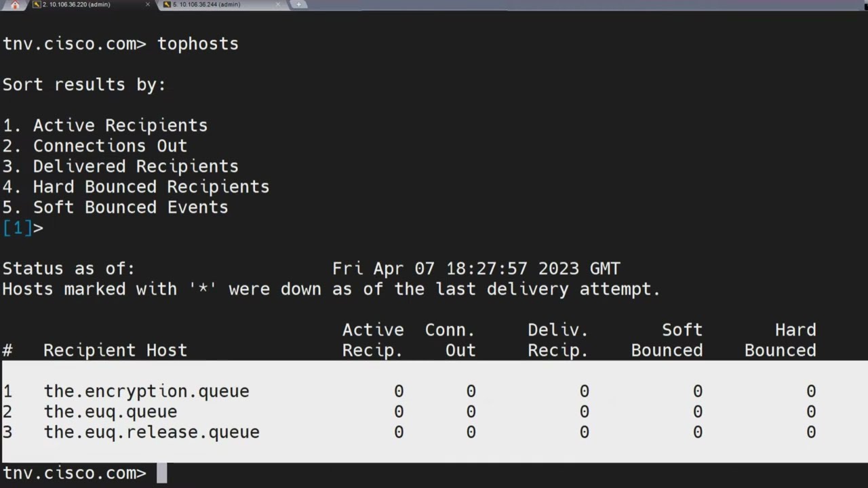Click the session icon on the 10.106.36.220 tab

point(37,5)
